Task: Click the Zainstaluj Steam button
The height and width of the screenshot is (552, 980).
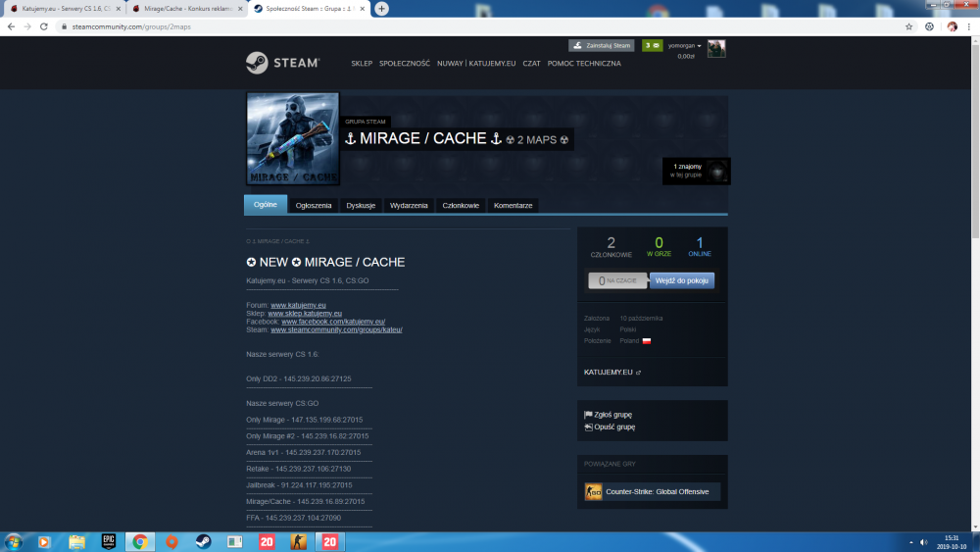Action: [602, 46]
